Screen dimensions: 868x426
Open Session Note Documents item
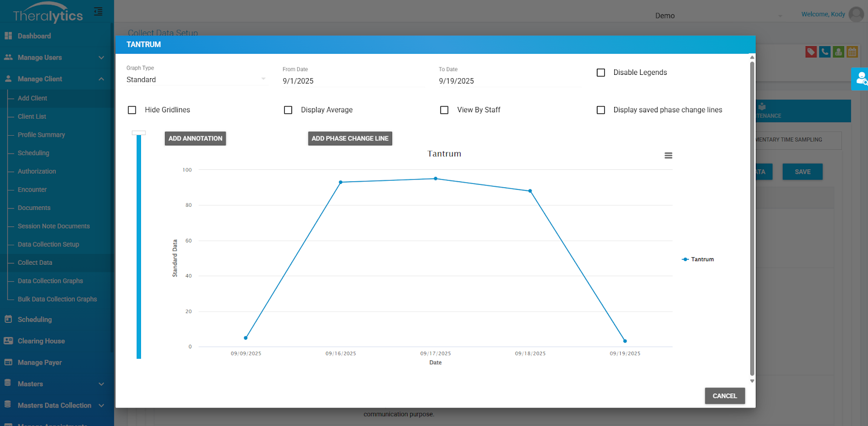(54, 226)
